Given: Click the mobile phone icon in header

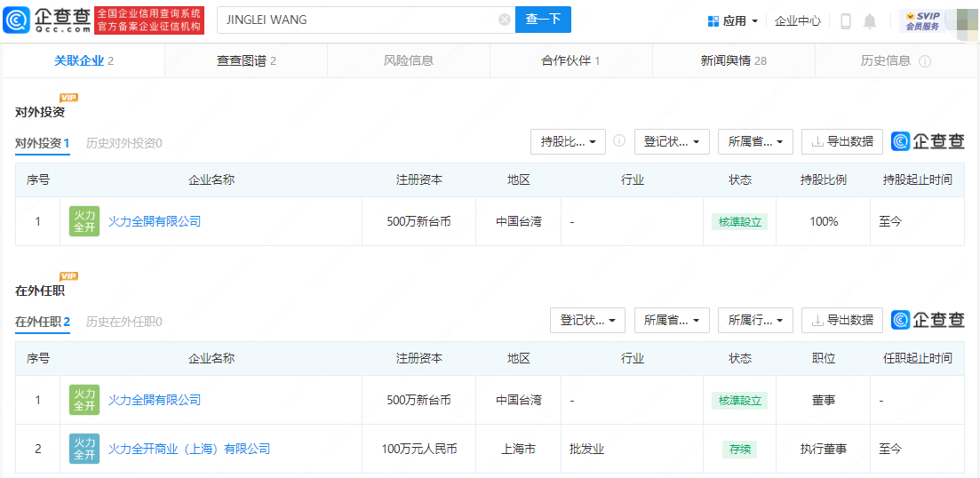Looking at the screenshot, I should coord(846,20).
